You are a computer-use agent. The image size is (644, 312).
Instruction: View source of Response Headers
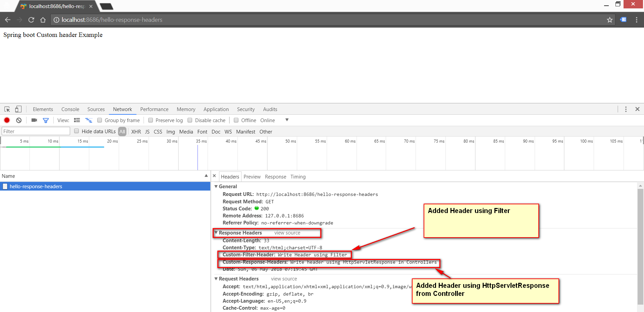[x=287, y=232]
